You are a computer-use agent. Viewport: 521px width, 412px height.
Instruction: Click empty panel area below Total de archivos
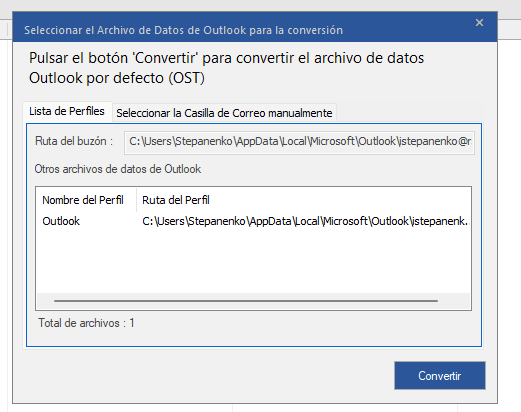coord(253,338)
